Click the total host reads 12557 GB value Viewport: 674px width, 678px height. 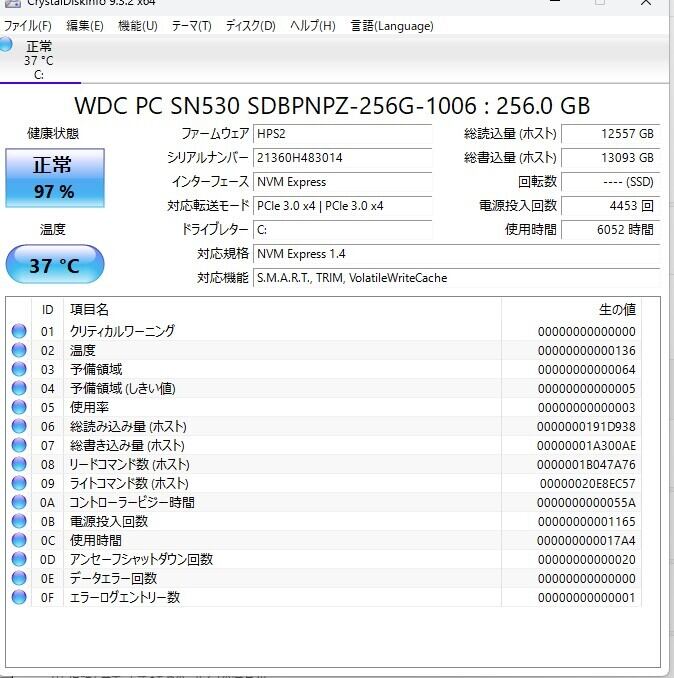(610, 134)
